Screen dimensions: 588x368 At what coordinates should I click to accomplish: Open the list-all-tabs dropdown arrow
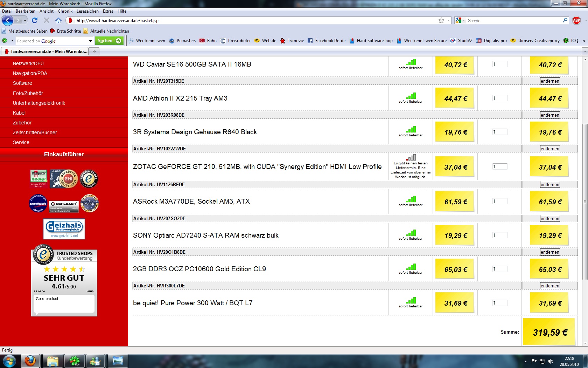coord(584,52)
